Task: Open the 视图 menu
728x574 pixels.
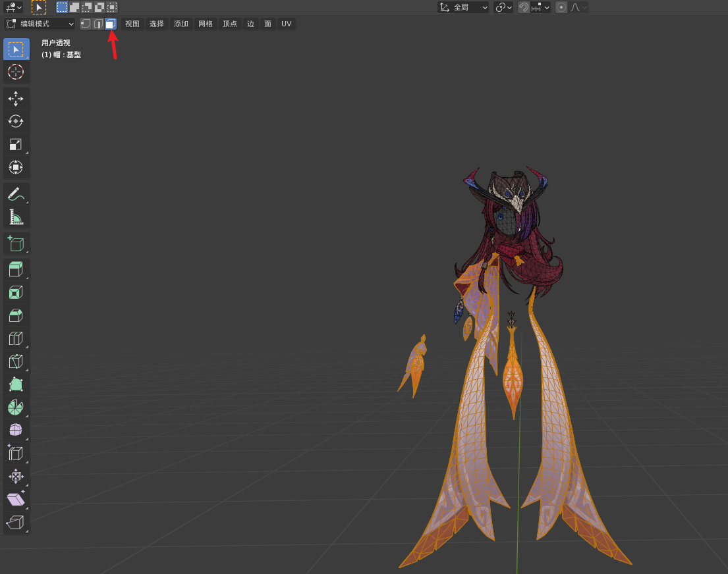Action: tap(132, 24)
